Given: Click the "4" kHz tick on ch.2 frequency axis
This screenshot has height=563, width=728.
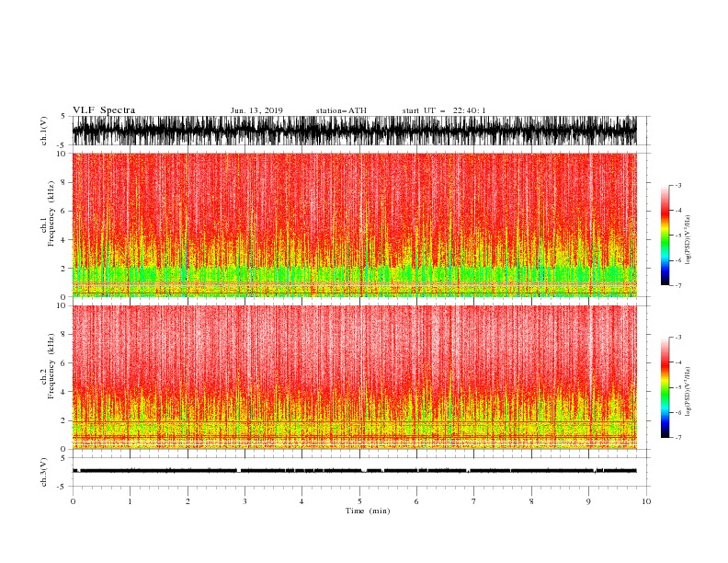Looking at the screenshot, I should coord(63,392).
